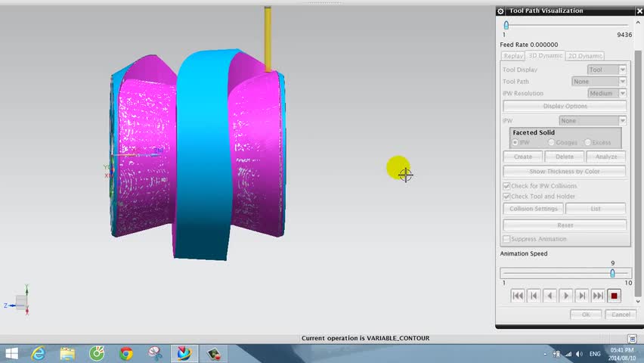Open the Tool Path dropdown

click(x=599, y=82)
